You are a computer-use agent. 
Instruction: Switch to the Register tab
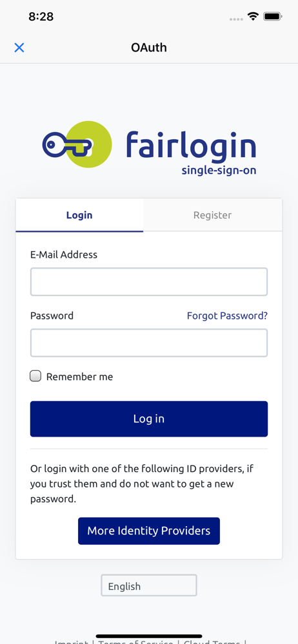(x=213, y=215)
